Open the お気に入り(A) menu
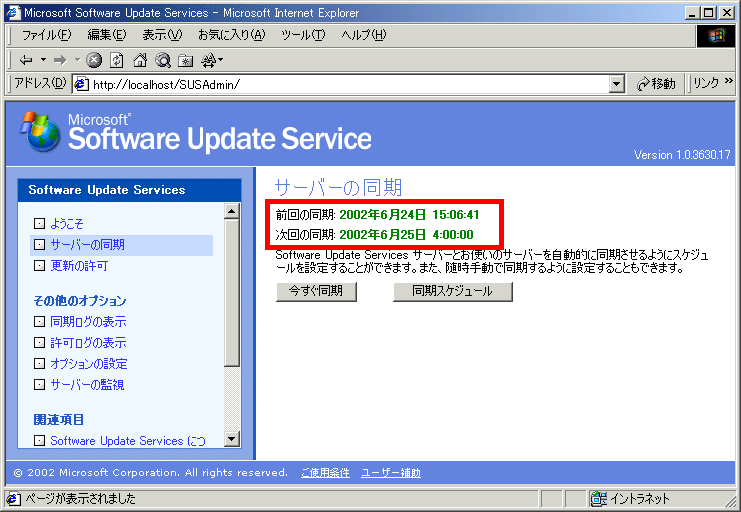741x512 pixels. click(232, 35)
